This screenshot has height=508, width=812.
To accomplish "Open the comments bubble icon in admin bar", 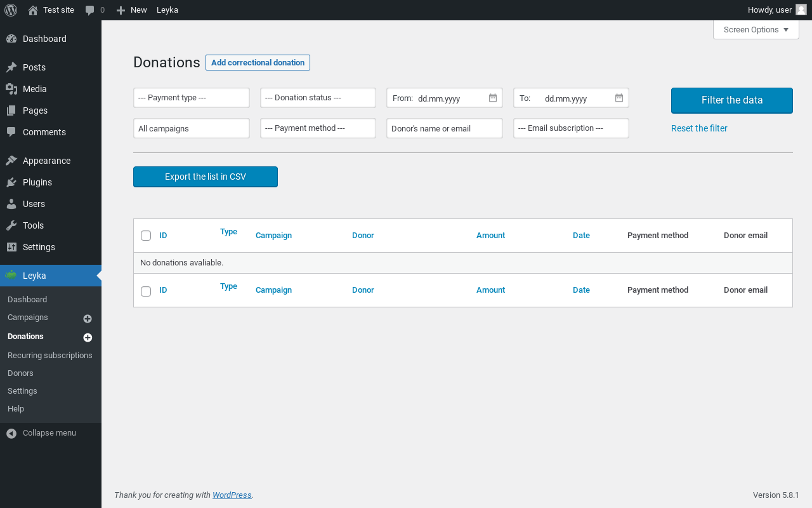I will (x=90, y=10).
